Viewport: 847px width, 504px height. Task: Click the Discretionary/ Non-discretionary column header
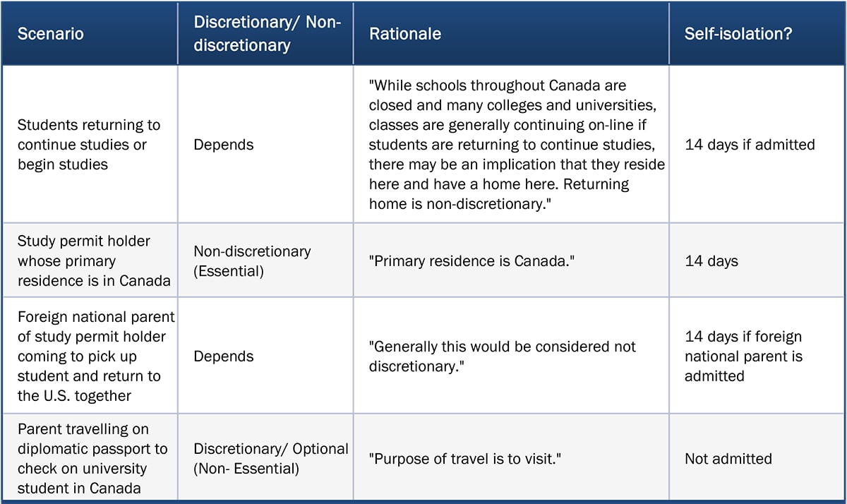click(x=268, y=34)
